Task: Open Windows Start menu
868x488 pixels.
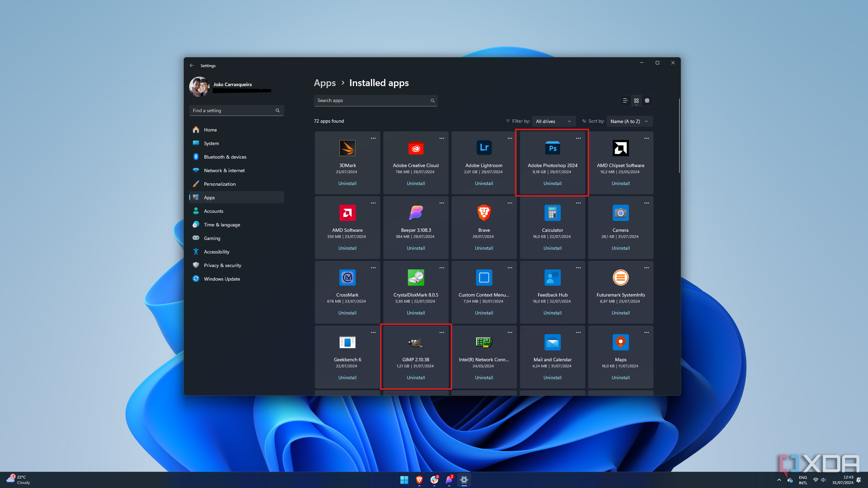Action: pos(404,480)
